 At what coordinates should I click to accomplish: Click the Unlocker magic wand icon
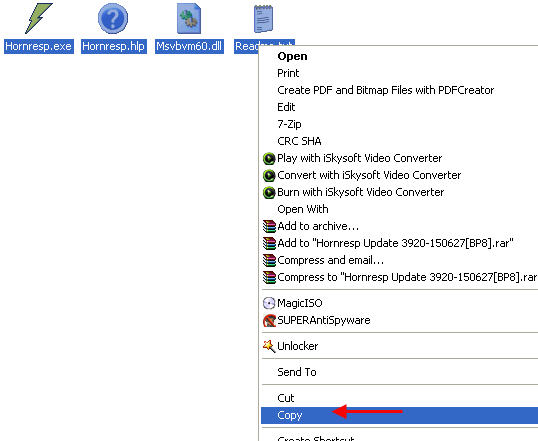tap(269, 346)
